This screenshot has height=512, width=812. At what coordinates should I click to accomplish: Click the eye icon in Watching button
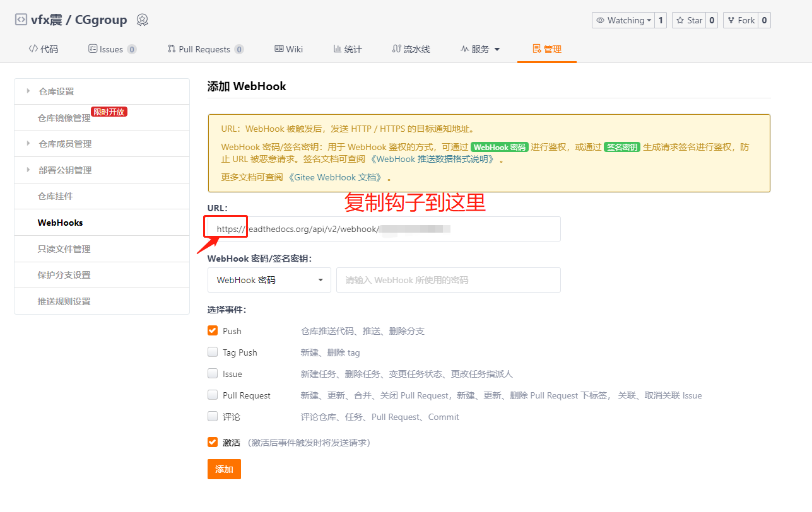tap(601, 20)
